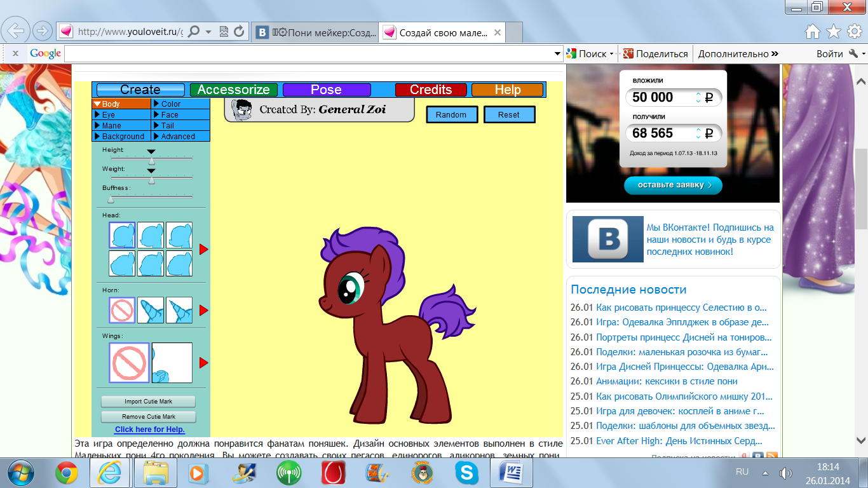
Task: Click the compatibility view icon
Action: coord(224,31)
